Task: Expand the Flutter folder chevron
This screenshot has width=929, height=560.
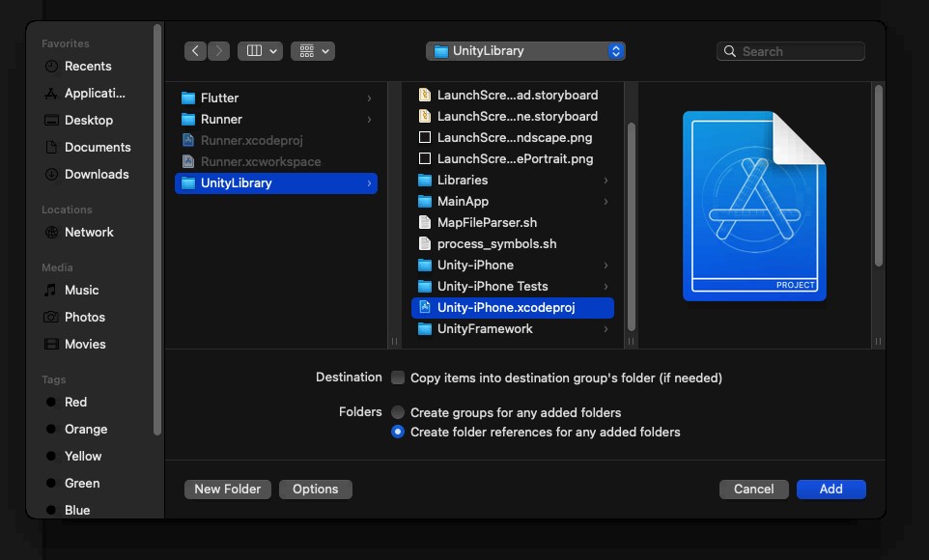Action: point(369,98)
